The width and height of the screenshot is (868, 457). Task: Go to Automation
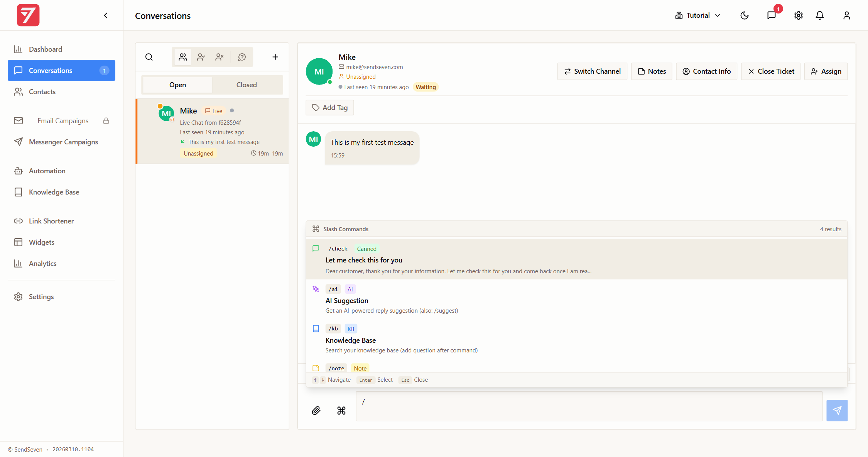(x=61, y=171)
